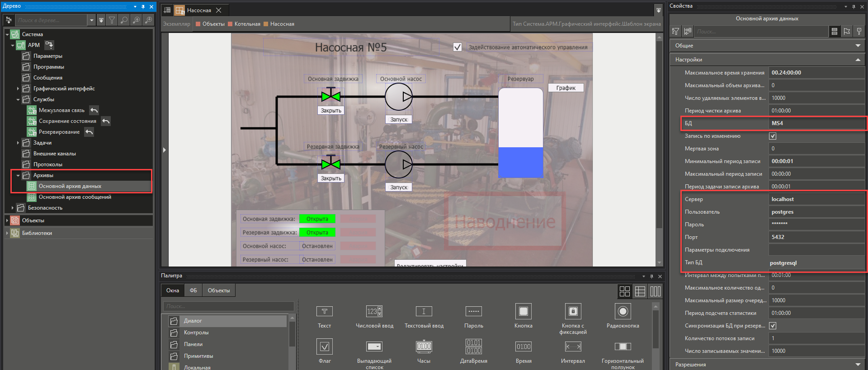The image size is (868, 370).
Task: Pick the Часы clock palette element
Action: click(x=424, y=347)
